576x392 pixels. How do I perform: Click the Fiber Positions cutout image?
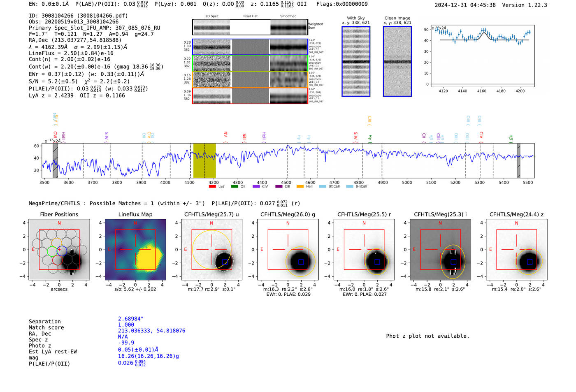(59, 250)
